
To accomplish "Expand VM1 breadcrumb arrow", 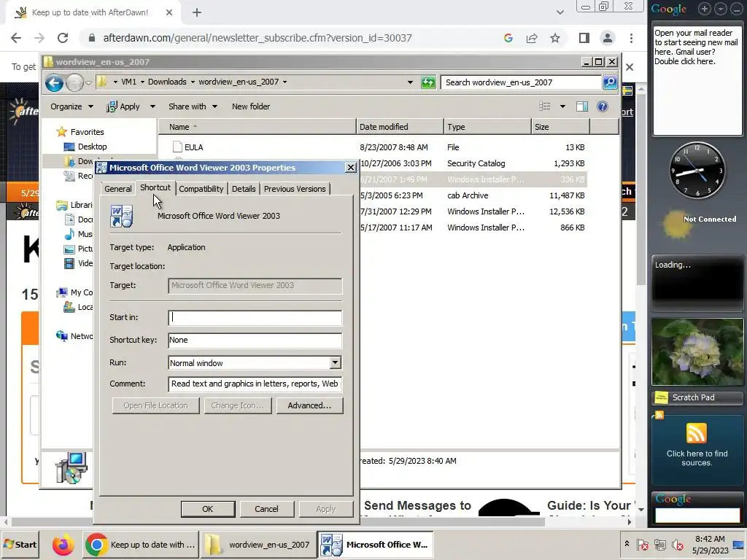I will [x=143, y=82].
